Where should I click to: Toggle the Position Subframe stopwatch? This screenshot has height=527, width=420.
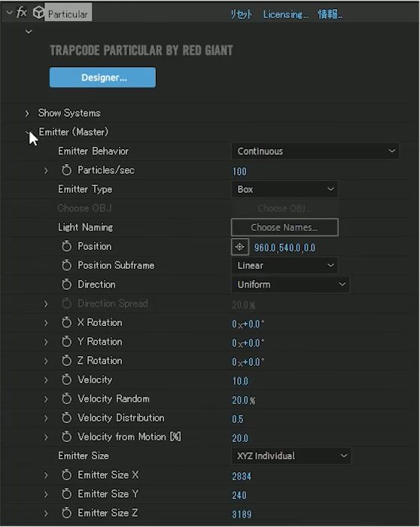click(66, 266)
